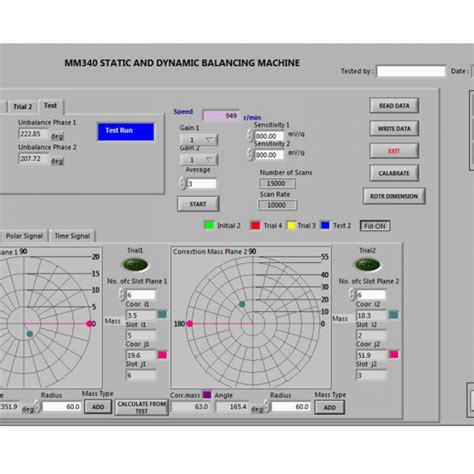Image resolution: width=474 pixels, height=474 pixels.
Task: Click the WRITE DATA button
Action: (394, 128)
